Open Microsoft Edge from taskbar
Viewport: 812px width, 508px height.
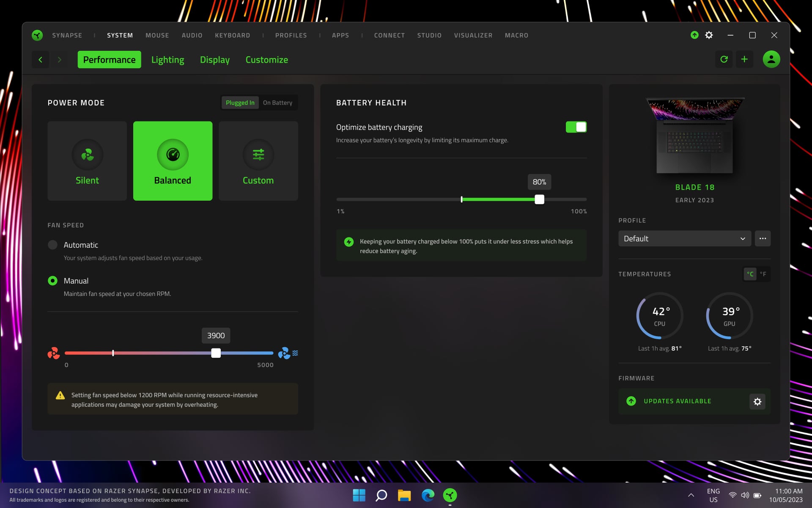[428, 495]
